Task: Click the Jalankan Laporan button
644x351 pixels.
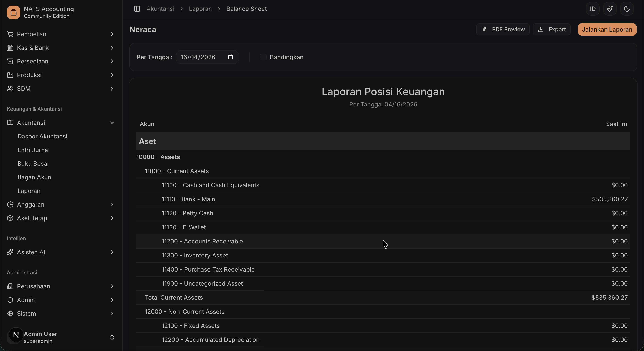Action: click(x=607, y=30)
